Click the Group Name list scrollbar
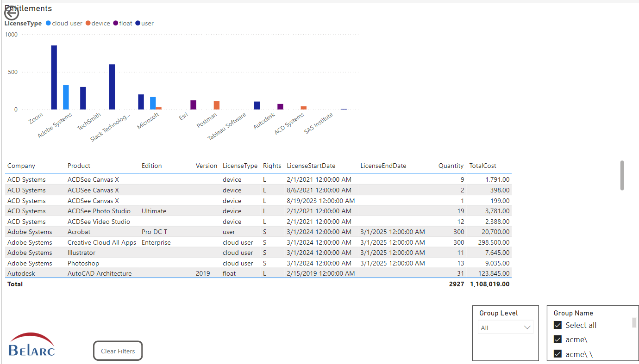 634,322
